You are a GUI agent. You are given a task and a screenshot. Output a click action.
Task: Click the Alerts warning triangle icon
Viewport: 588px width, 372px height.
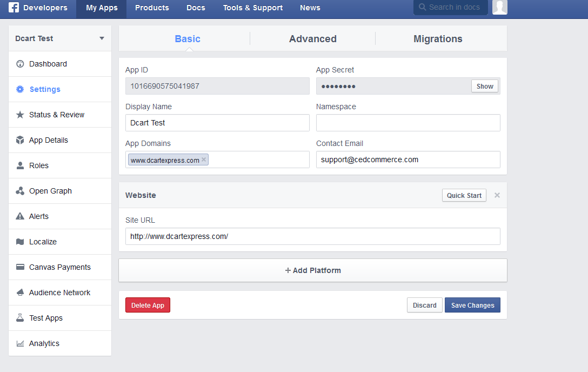point(20,216)
